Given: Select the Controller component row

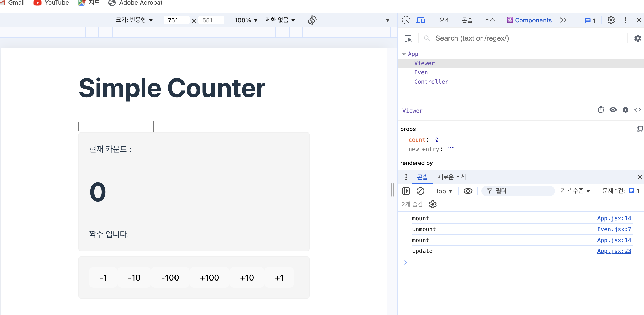Looking at the screenshot, I should coord(521,82).
